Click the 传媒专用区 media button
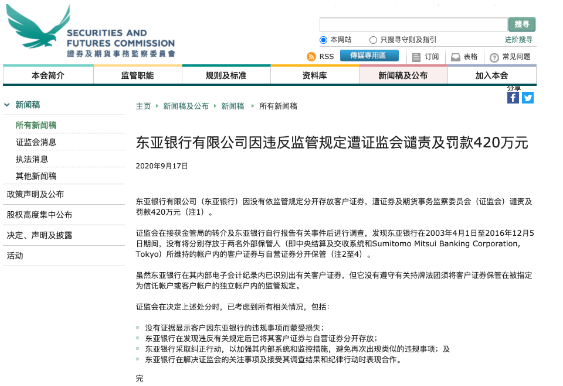The height and width of the screenshot is (386, 563). pyautogui.click(x=369, y=55)
